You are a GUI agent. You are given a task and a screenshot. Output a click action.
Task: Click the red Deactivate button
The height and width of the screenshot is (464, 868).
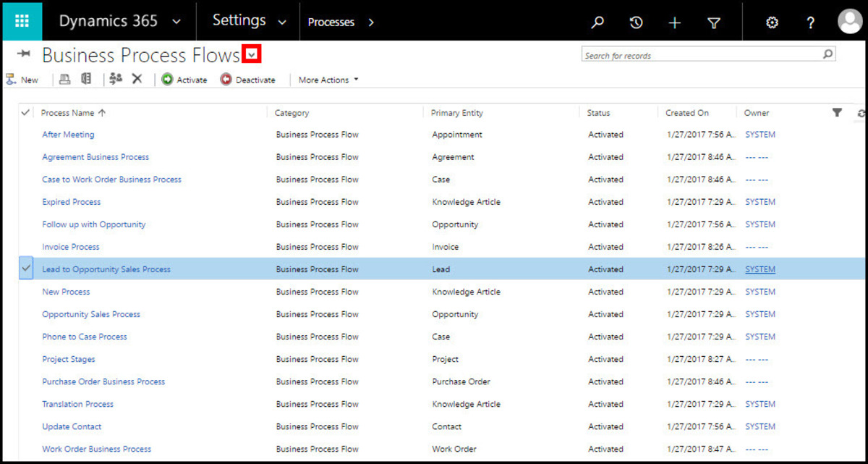point(247,80)
